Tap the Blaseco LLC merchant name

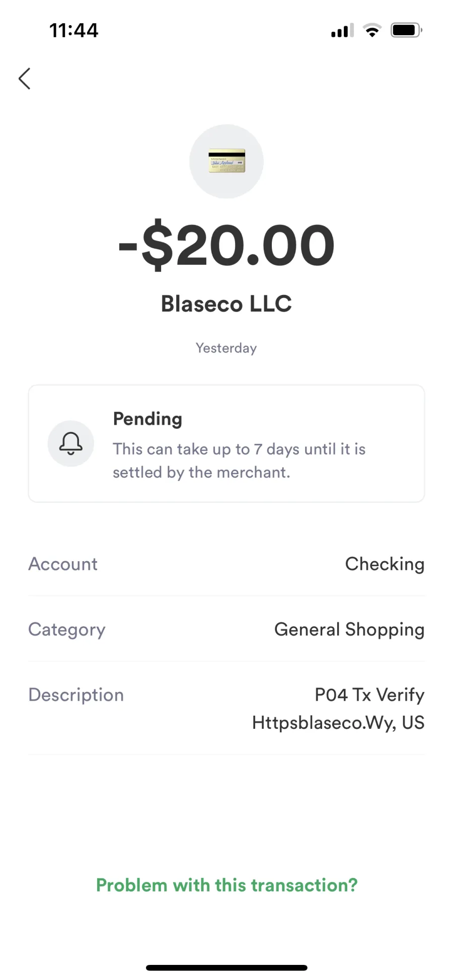tap(226, 304)
